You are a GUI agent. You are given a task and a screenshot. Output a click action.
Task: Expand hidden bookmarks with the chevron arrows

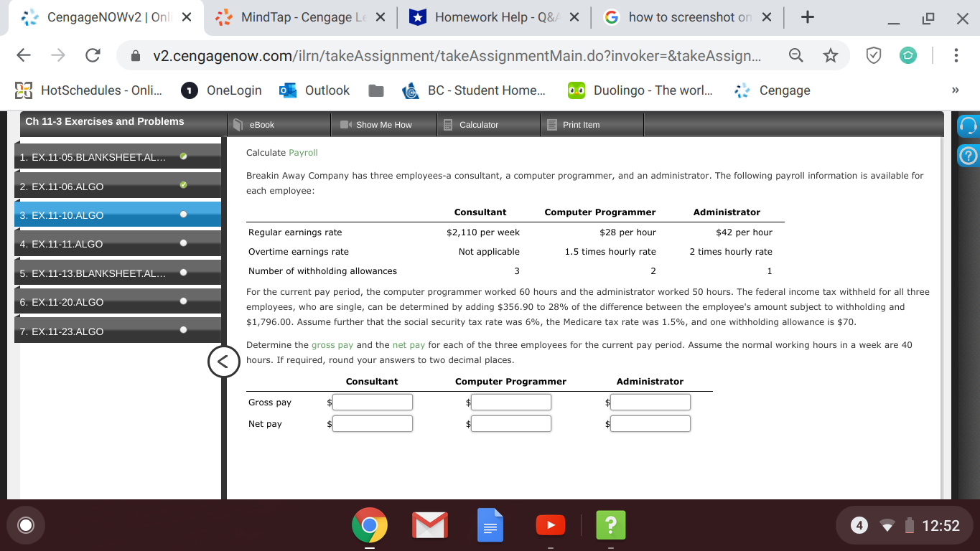(x=955, y=90)
